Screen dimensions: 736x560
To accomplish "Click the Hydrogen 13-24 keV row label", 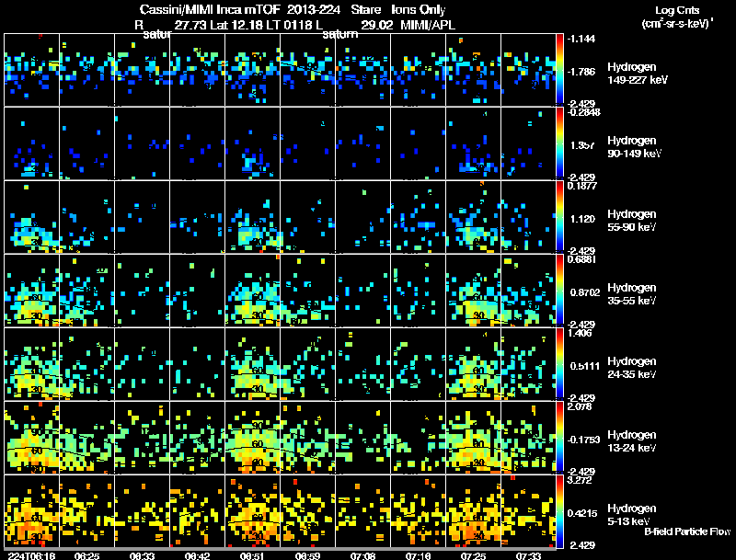I will pyautogui.click(x=632, y=441).
